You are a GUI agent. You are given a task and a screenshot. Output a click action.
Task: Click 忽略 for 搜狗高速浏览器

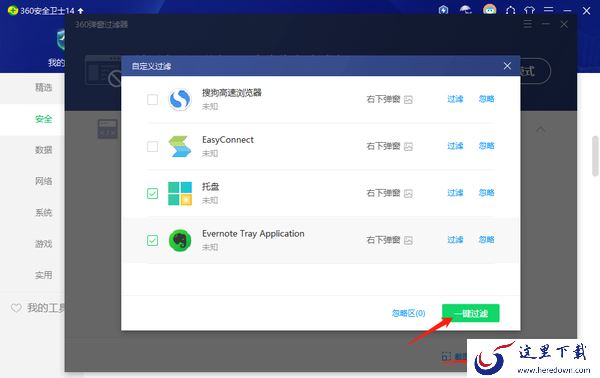tap(486, 99)
